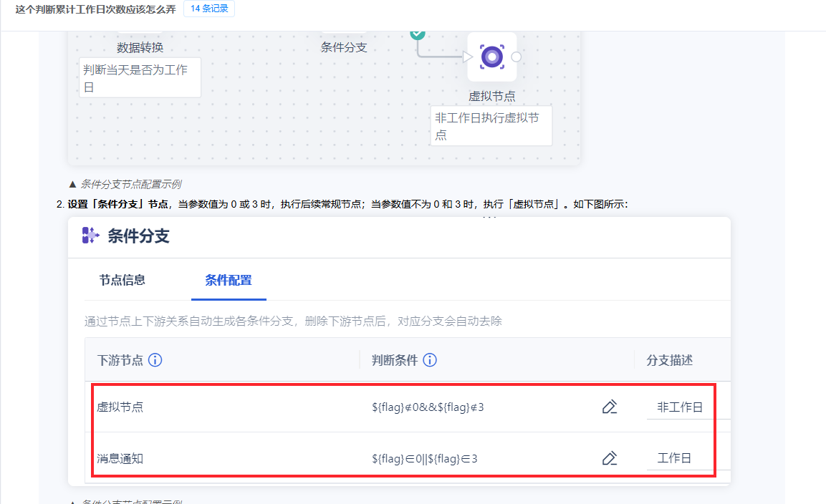Edit the 虚拟节点 condition with pencil icon
The height and width of the screenshot is (504, 826).
609,407
